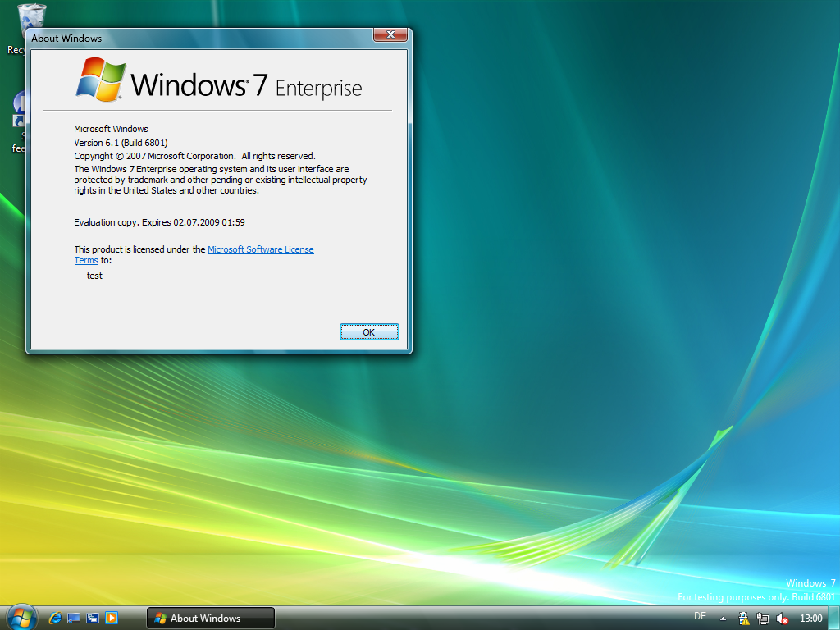Unmute the speaker icon in the tray

781,618
